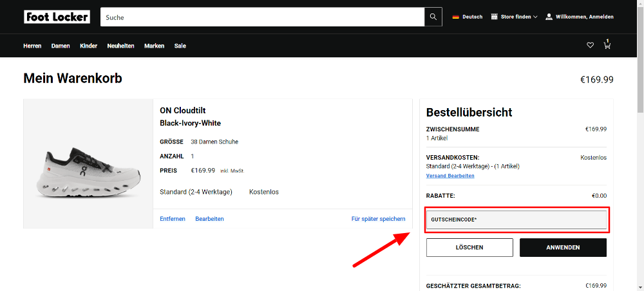Click the Geschätzter Gesamtbetrag label
The height and width of the screenshot is (291, 644).
click(x=473, y=286)
